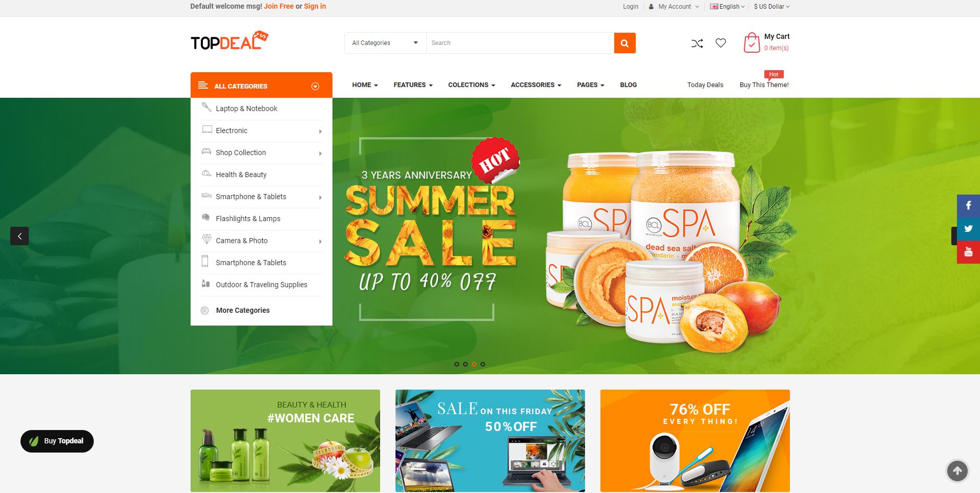This screenshot has height=493, width=980.
Task: Click into the Search input field
Action: tap(520, 43)
